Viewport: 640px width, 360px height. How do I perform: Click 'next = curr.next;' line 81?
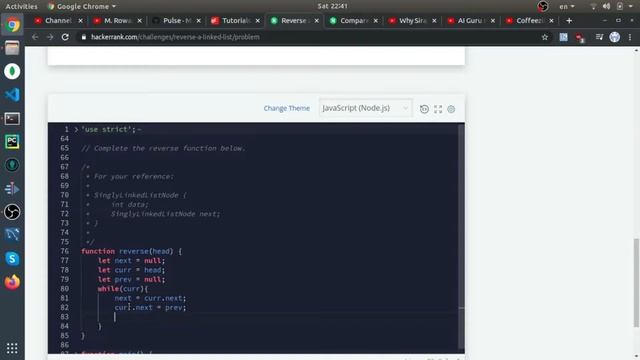pos(150,298)
